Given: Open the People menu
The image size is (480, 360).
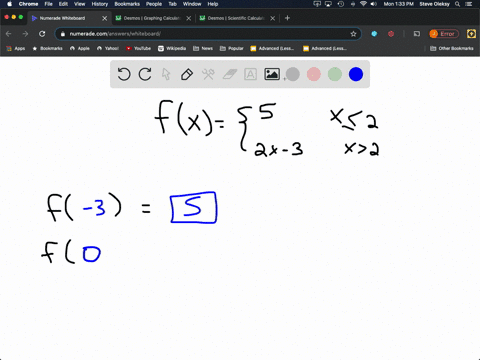Looking at the screenshot, I should [154, 4].
